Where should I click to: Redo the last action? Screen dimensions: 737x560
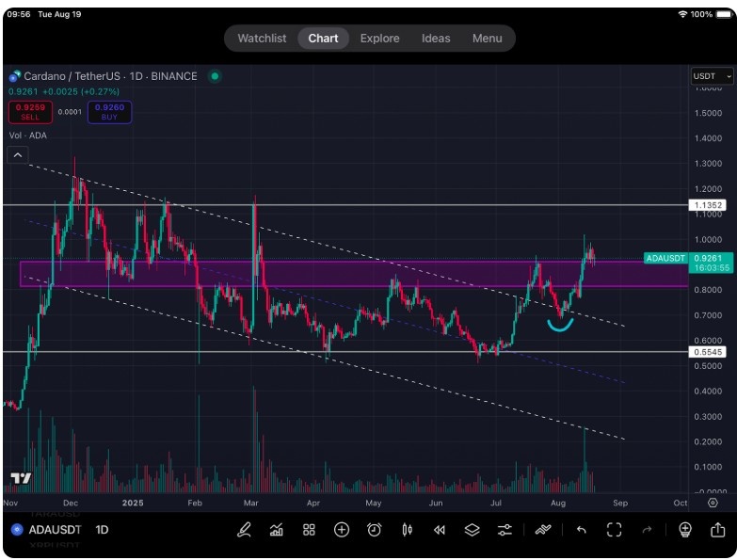pyautogui.click(x=648, y=530)
